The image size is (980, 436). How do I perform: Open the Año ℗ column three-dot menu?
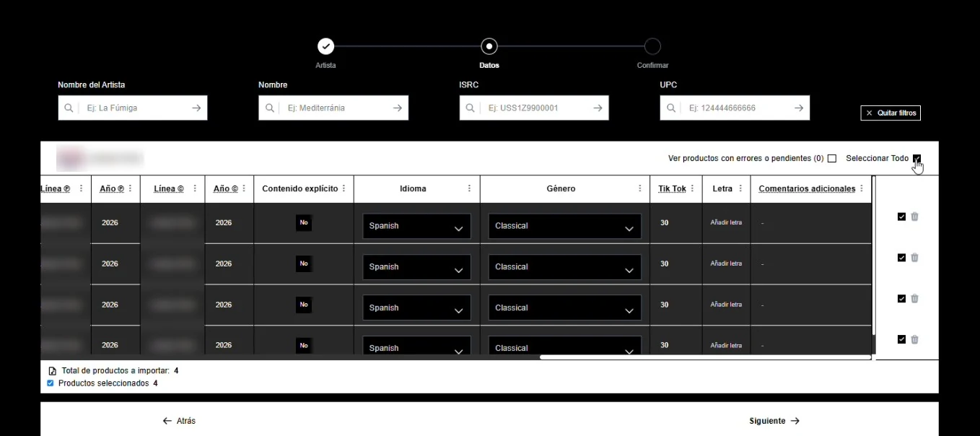coord(130,189)
